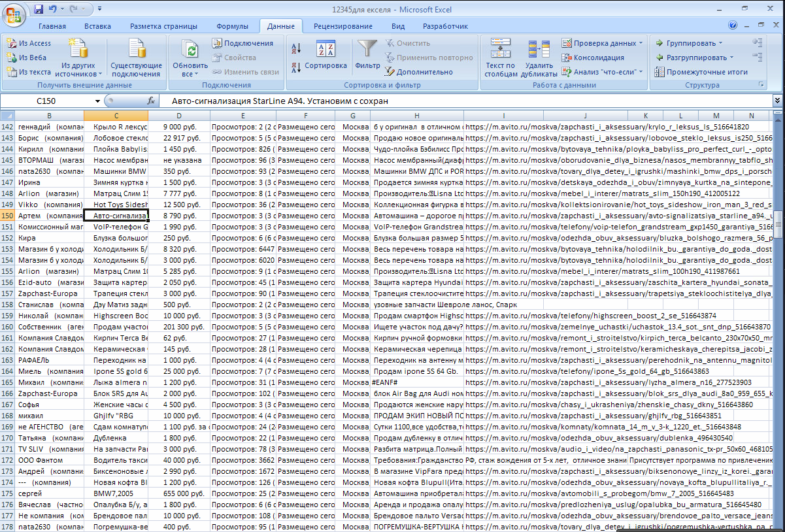785x532 pixels.
Task: Toggle the Filter funnel button
Action: point(367,55)
